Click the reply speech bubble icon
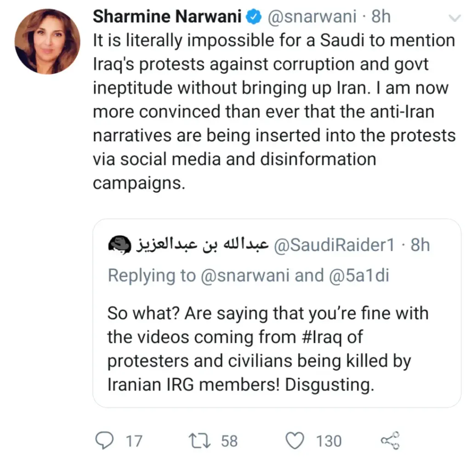 (104, 441)
